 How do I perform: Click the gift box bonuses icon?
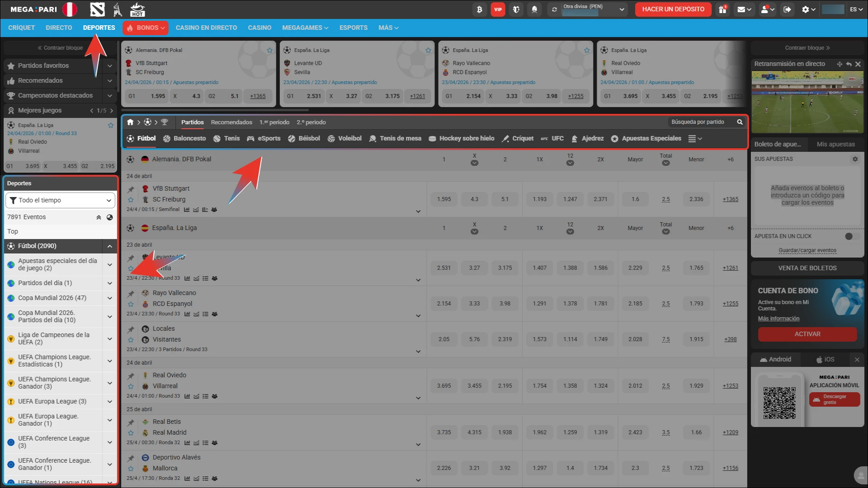pyautogui.click(x=722, y=9)
